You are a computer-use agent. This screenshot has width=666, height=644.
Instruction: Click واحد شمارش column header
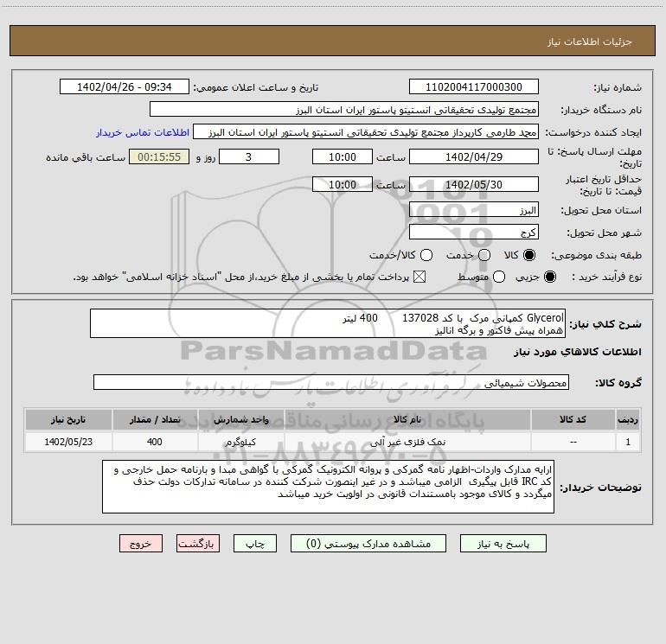[240, 419]
